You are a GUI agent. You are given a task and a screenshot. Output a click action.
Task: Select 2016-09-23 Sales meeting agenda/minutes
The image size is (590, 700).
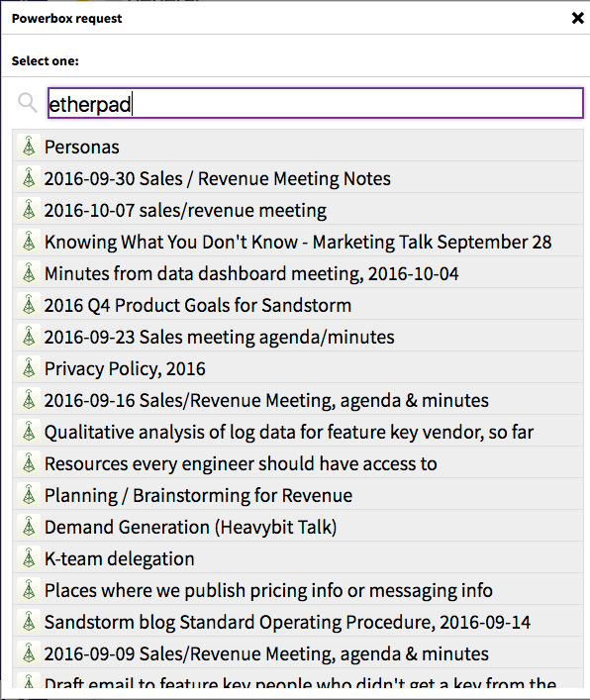point(298,337)
